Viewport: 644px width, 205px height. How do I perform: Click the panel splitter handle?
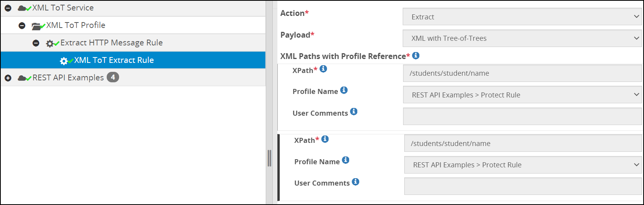pyautogui.click(x=269, y=158)
